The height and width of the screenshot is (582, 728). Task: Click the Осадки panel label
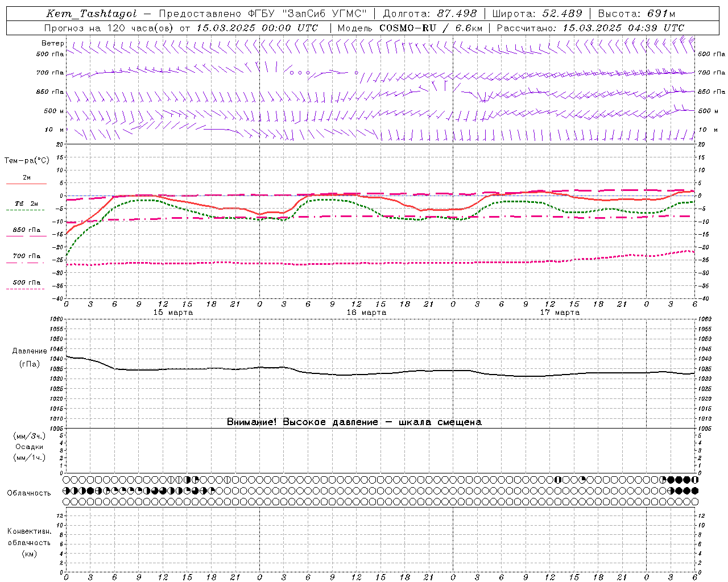[30, 447]
